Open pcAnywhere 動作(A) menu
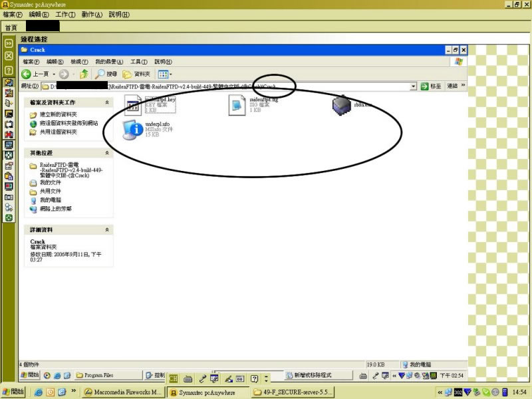This screenshot has height=399, width=532. pyautogui.click(x=92, y=15)
